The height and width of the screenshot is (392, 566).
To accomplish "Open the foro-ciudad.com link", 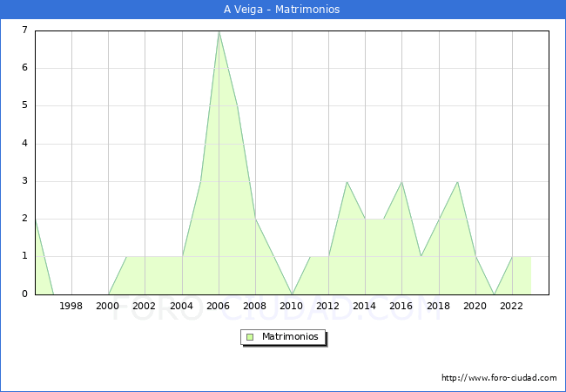I will 499,378.
